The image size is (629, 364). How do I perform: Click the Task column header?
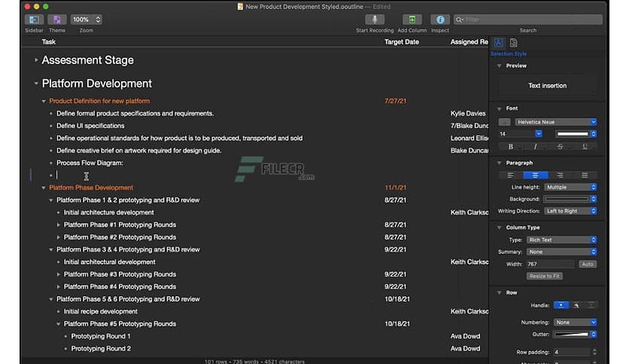(x=49, y=41)
